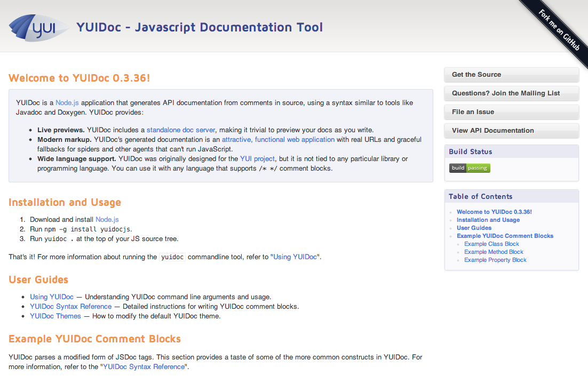Follow the Node.js link in intro paragraph

[67, 103]
